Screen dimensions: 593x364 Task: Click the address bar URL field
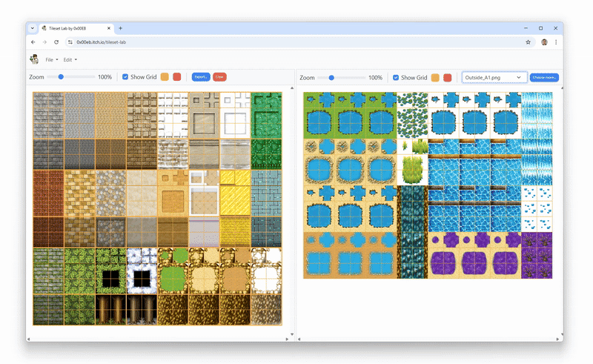pyautogui.click(x=299, y=42)
